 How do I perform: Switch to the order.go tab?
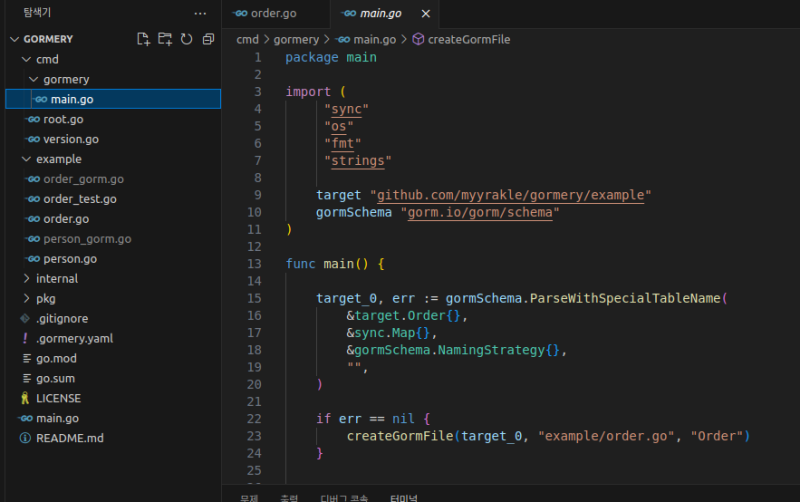coord(267,14)
